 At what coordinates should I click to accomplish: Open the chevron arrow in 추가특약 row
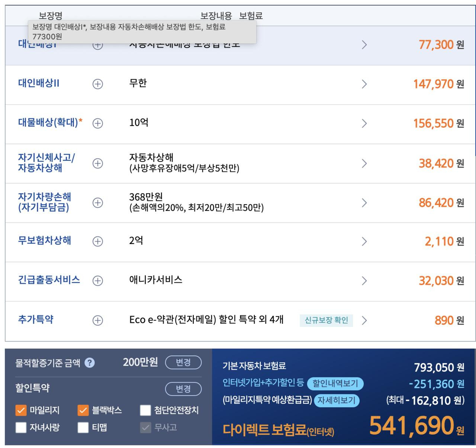[364, 320]
